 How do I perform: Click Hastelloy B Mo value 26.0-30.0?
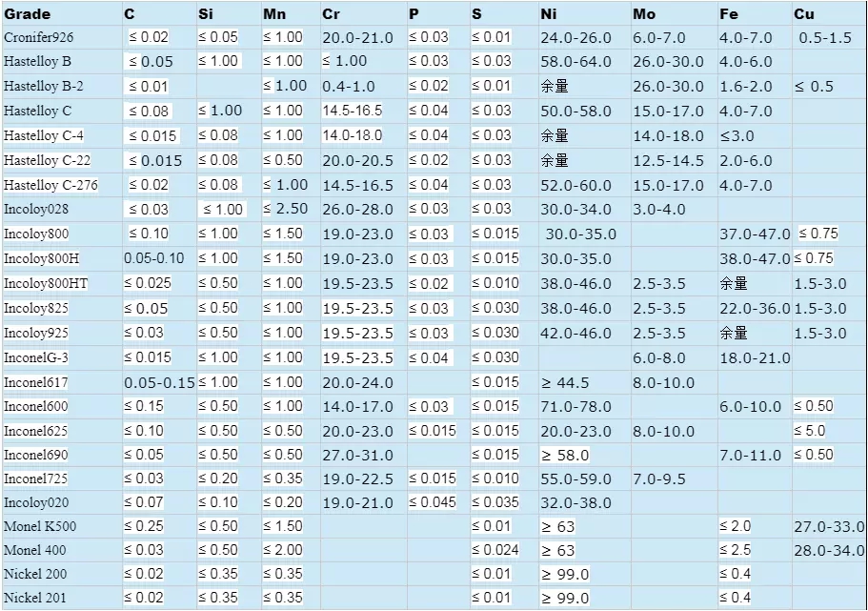[668, 62]
